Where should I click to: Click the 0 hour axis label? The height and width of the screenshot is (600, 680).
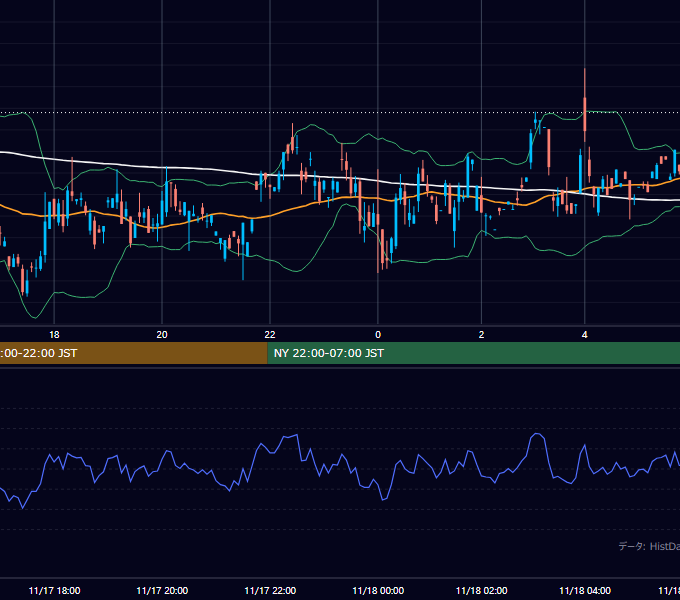(378, 335)
